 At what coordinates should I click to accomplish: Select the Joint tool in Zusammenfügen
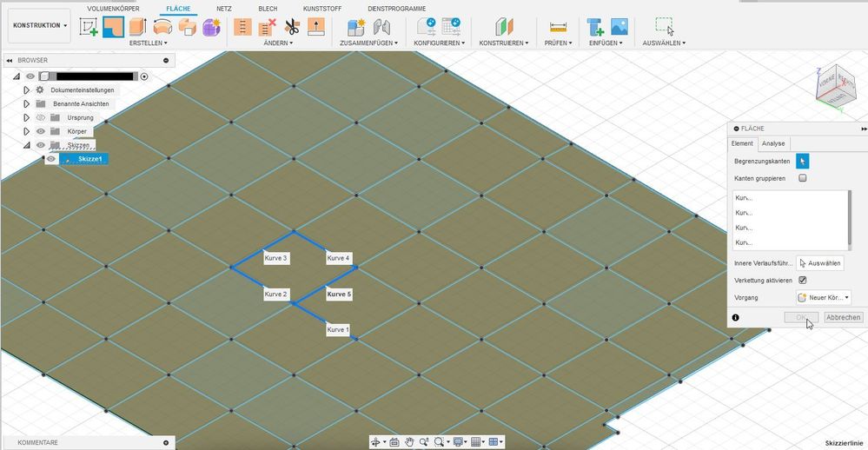[381, 27]
